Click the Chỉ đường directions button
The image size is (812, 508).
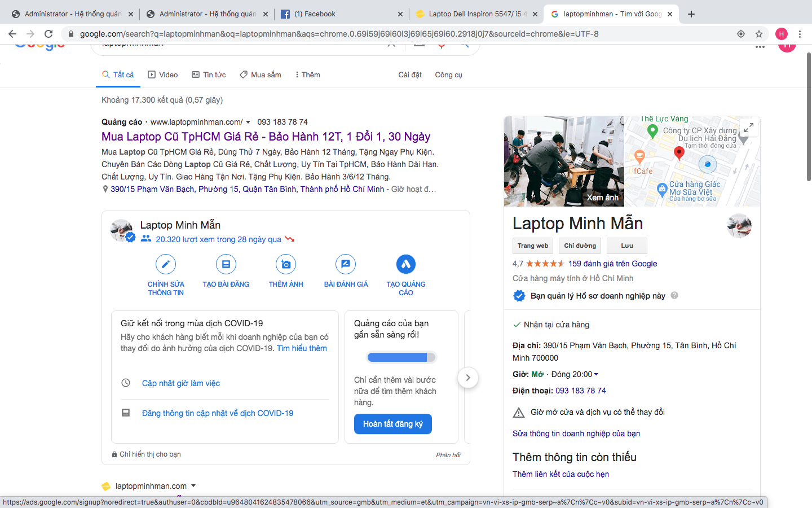pos(580,246)
